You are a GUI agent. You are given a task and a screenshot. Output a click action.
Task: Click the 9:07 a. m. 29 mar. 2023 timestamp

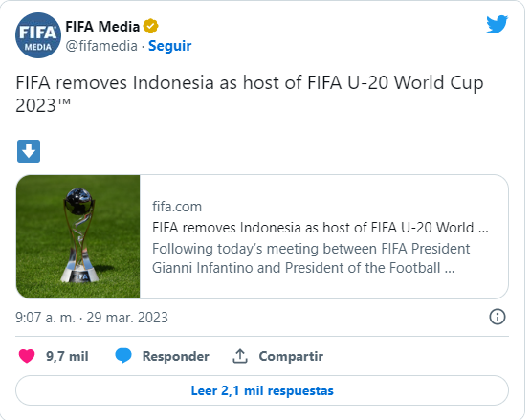pos(92,318)
